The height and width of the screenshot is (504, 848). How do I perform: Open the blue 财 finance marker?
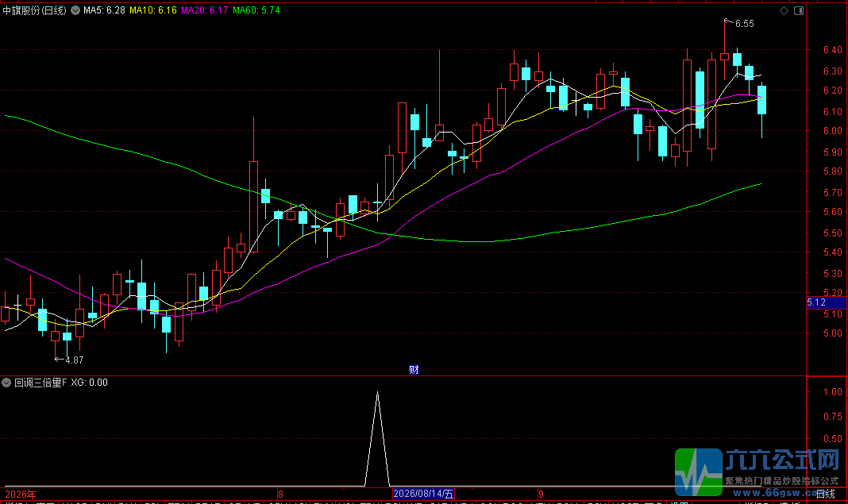[x=414, y=370]
